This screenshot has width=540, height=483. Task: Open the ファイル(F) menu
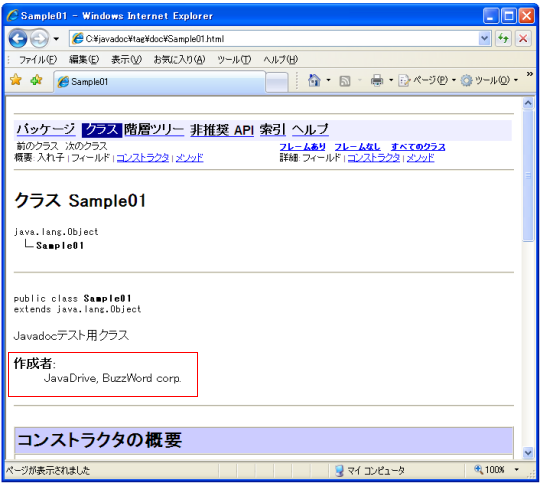pos(38,60)
